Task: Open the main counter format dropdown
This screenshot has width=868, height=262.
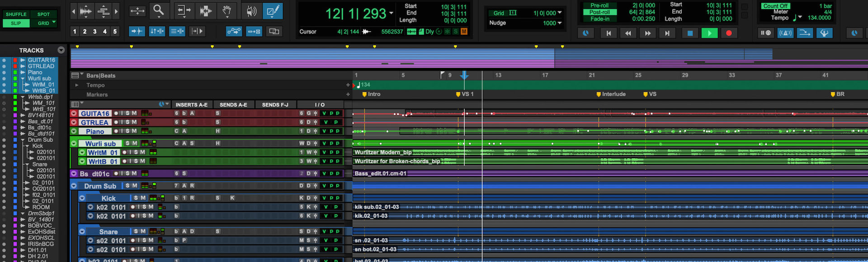Action: tap(391, 14)
